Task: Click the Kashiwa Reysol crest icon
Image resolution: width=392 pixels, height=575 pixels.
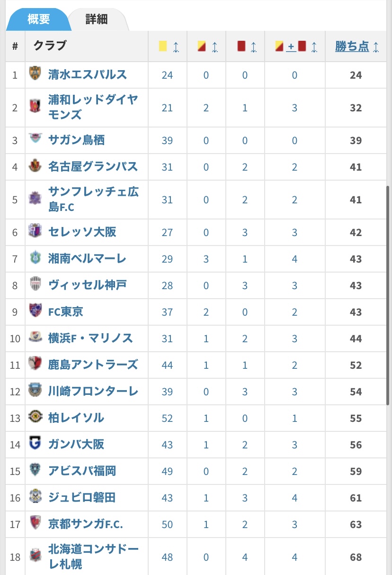Action: (35, 418)
